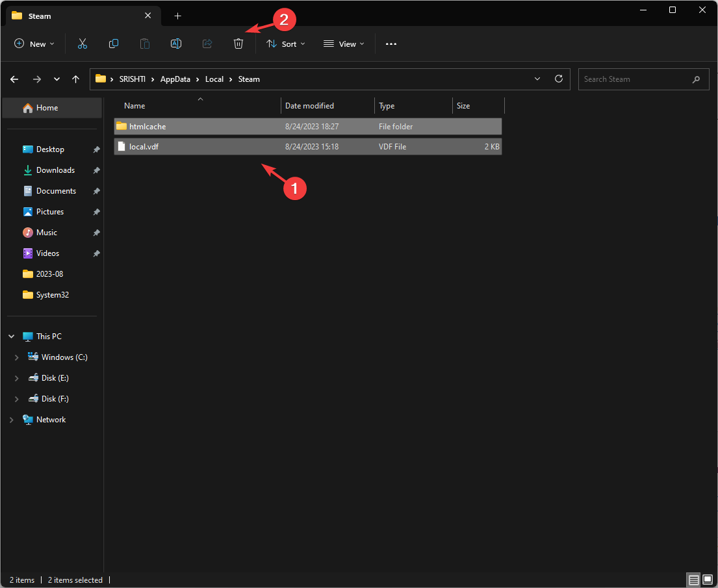The height and width of the screenshot is (588, 718).
Task: Click the Cut scissors icon
Action: (x=82, y=44)
